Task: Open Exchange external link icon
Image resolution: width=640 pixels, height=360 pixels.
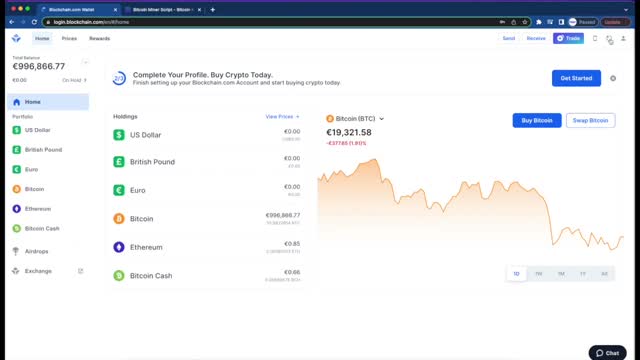Action: click(80, 271)
